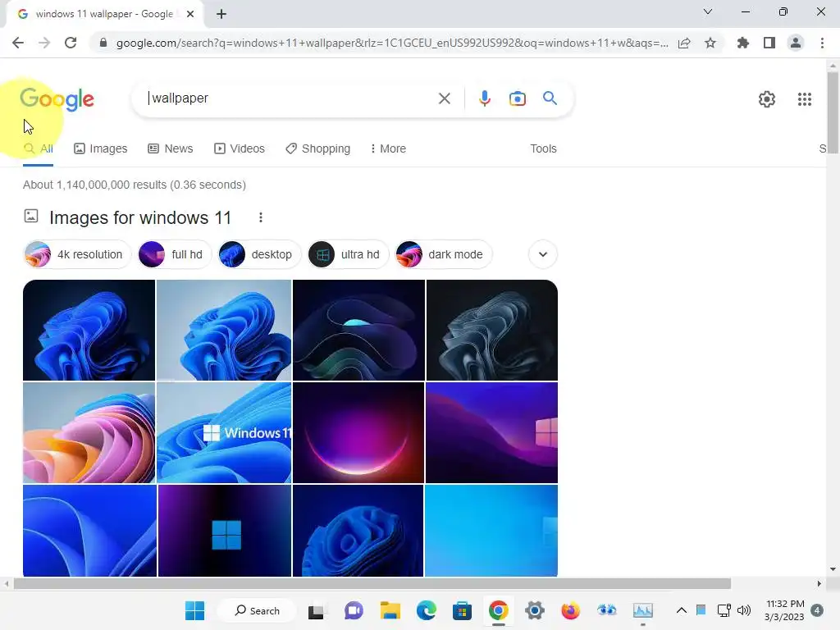This screenshot has height=630, width=840.
Task: Show hidden system tray icons
Action: [x=682, y=610]
